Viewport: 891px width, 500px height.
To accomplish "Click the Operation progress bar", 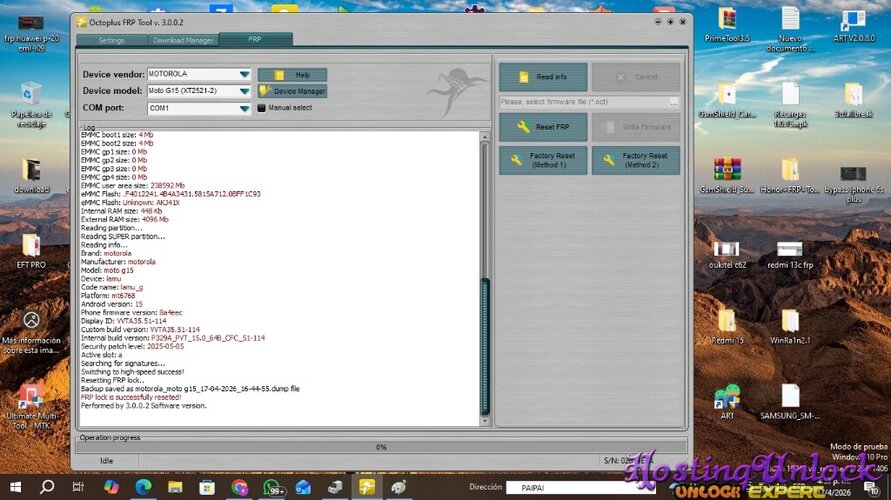I will click(x=381, y=447).
